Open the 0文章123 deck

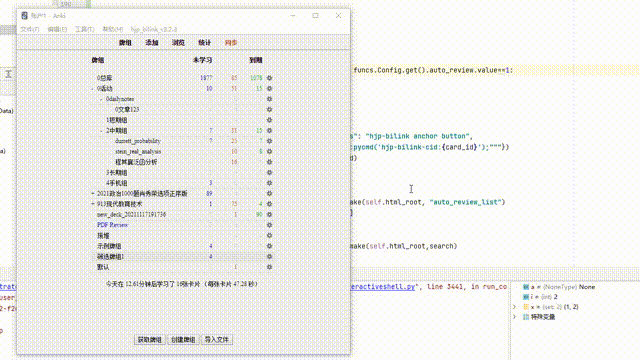(127, 109)
